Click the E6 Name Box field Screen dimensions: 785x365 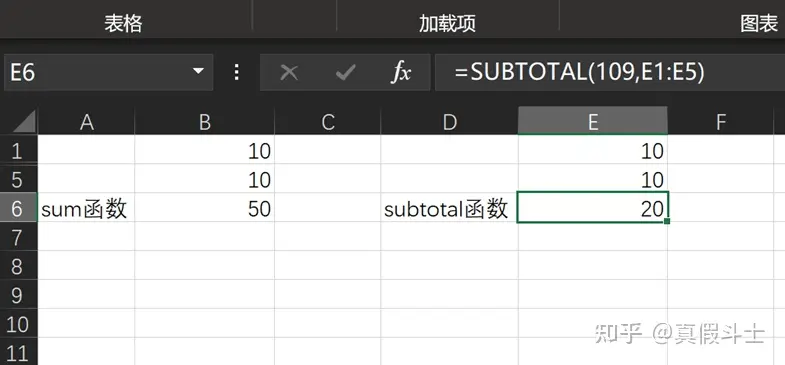click(x=109, y=73)
